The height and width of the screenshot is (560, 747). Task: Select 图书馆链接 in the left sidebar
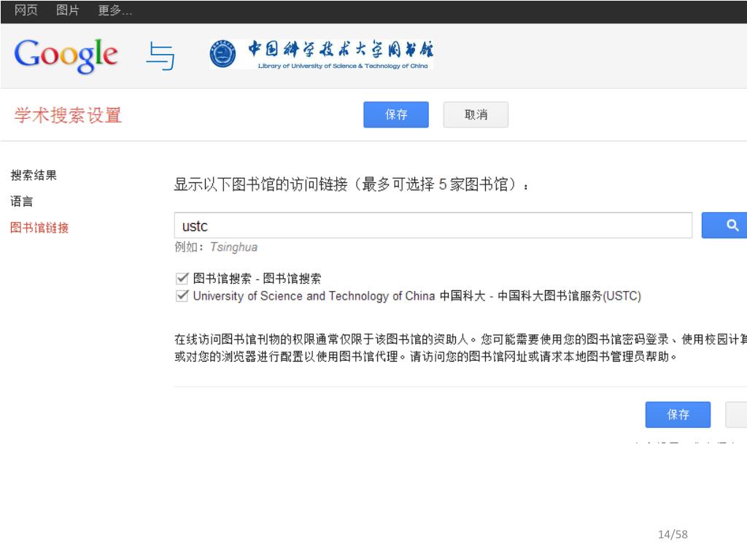coord(39,227)
